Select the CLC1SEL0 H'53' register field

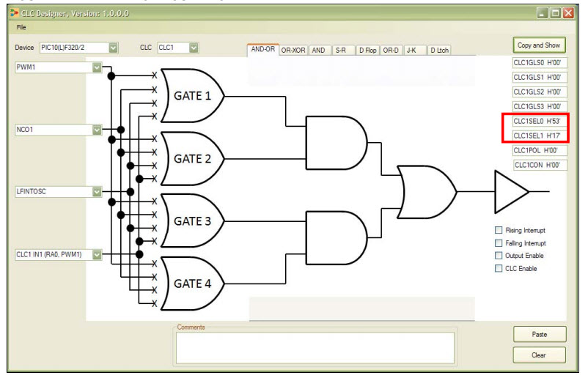pos(540,121)
